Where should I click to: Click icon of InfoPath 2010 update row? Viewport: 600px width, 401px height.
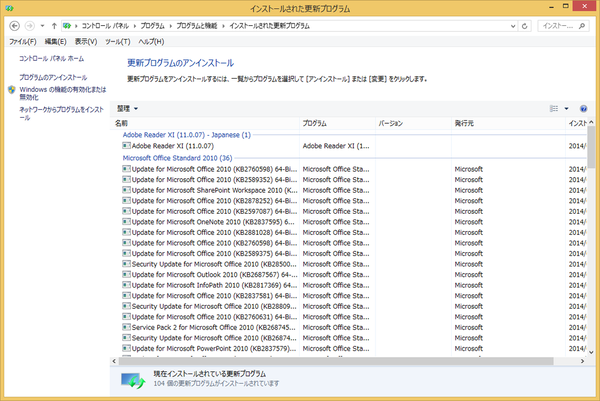pos(126,285)
